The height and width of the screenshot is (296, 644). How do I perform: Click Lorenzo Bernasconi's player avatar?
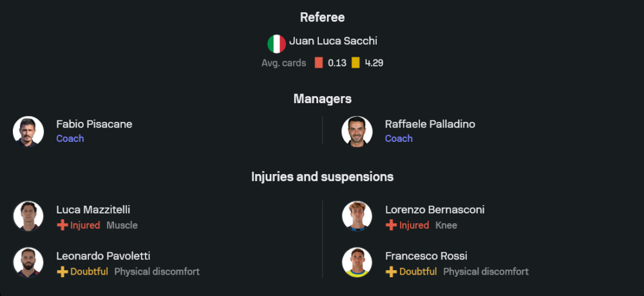[357, 217]
